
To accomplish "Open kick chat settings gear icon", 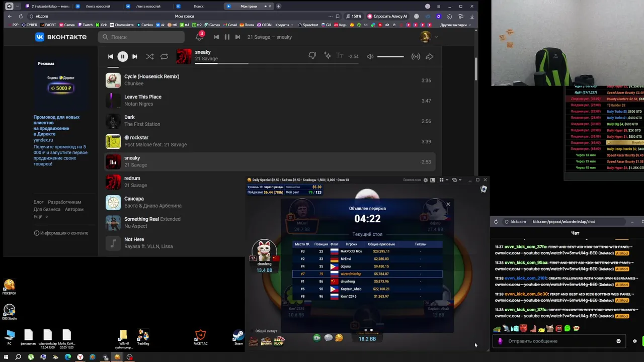I will click(x=634, y=341).
